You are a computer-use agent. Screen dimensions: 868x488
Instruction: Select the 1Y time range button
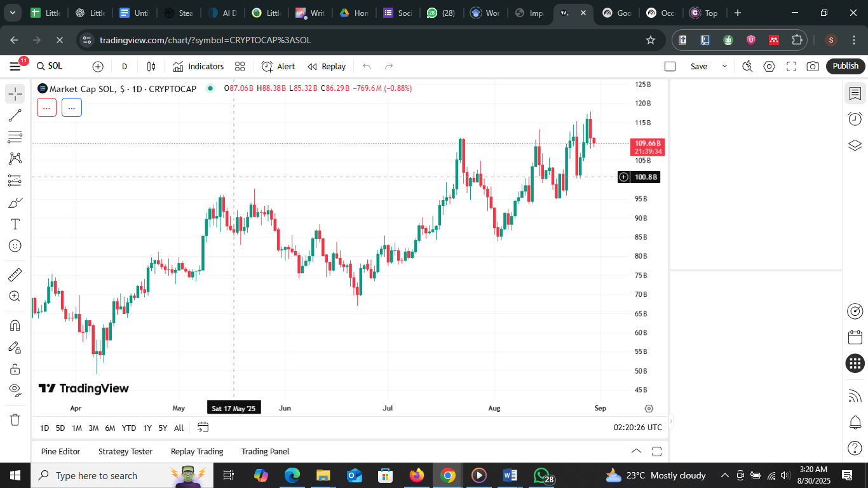(147, 428)
